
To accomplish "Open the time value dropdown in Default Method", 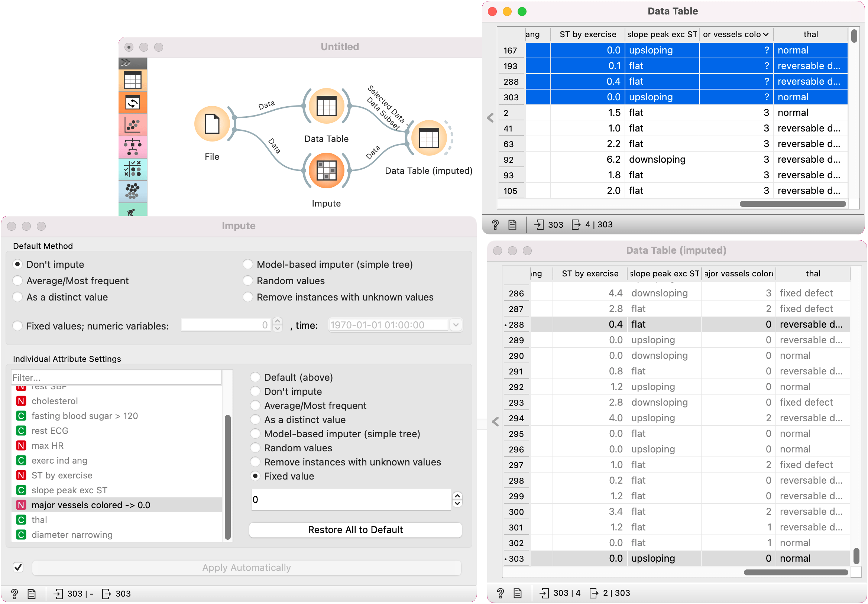I will [456, 325].
